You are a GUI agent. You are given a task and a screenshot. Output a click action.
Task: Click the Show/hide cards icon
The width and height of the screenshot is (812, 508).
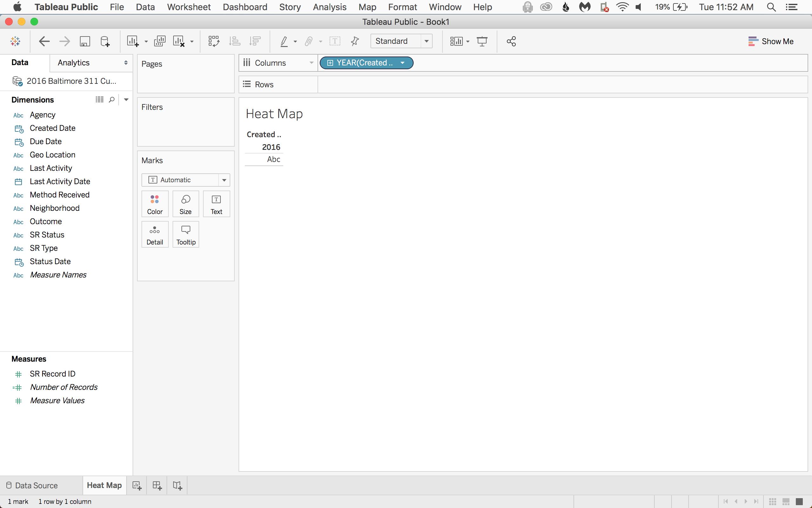[x=456, y=41]
